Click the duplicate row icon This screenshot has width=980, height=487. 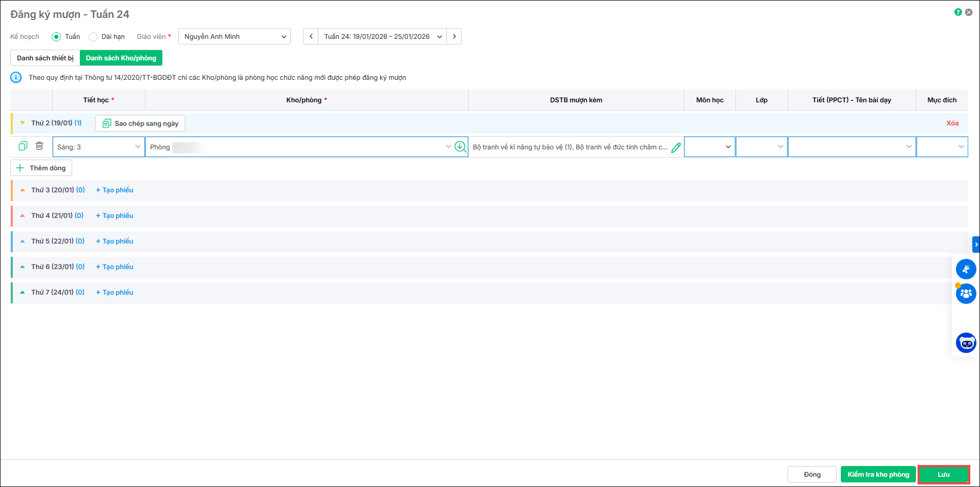(x=23, y=146)
